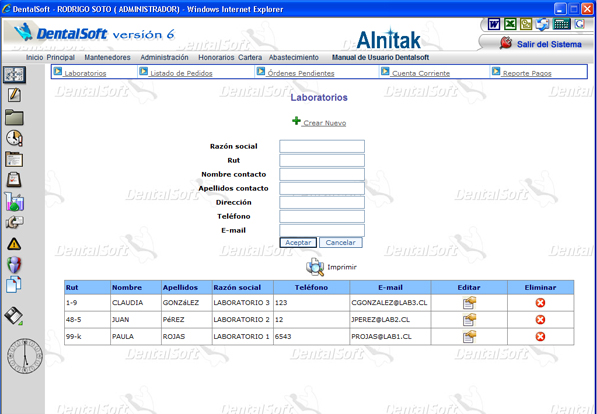Viewport: 597px width, 414px height.
Task: Go to Listado de Pedidos
Action: pyautogui.click(x=181, y=74)
